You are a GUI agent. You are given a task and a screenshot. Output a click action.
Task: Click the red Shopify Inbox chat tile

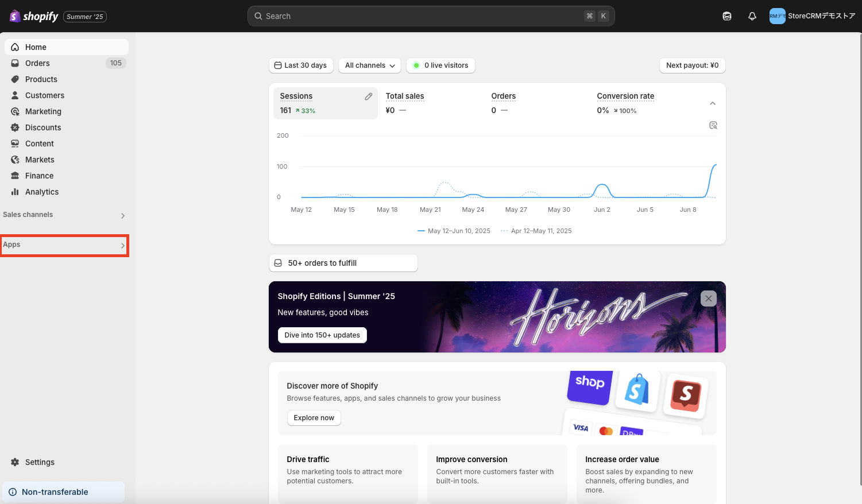(686, 395)
